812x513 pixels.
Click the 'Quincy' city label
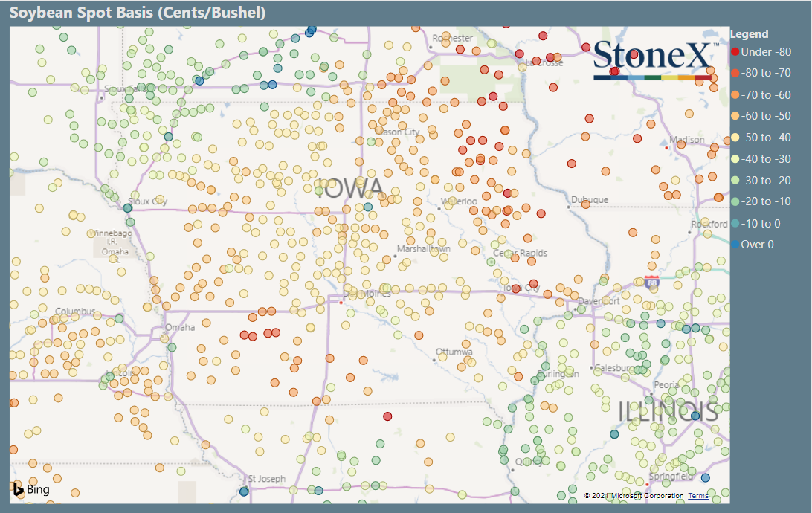pos(529,462)
